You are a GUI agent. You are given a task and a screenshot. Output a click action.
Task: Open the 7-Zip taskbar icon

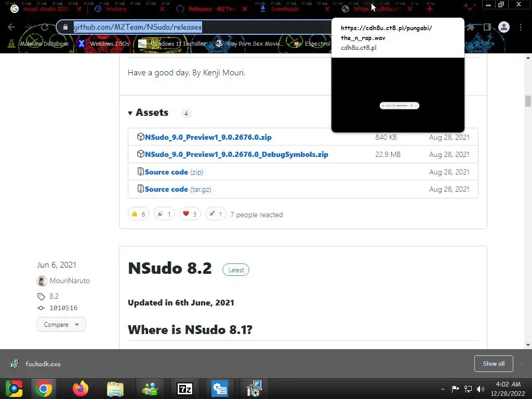pyautogui.click(x=185, y=389)
